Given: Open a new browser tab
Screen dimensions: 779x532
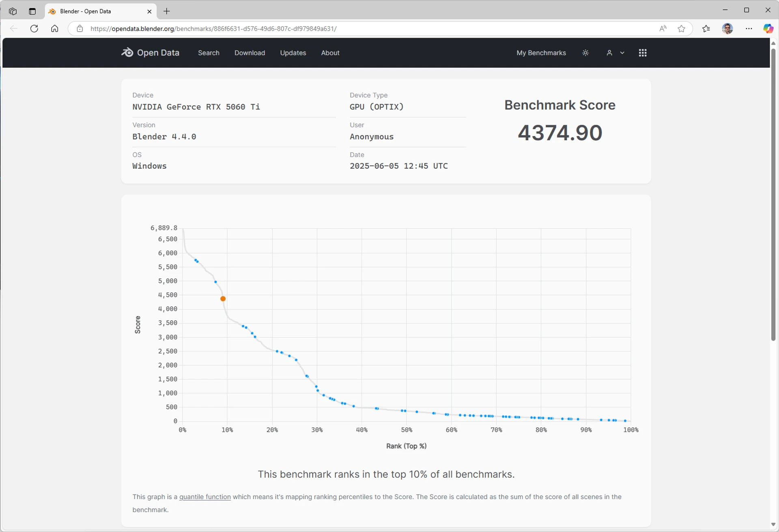Looking at the screenshot, I should 167,11.
